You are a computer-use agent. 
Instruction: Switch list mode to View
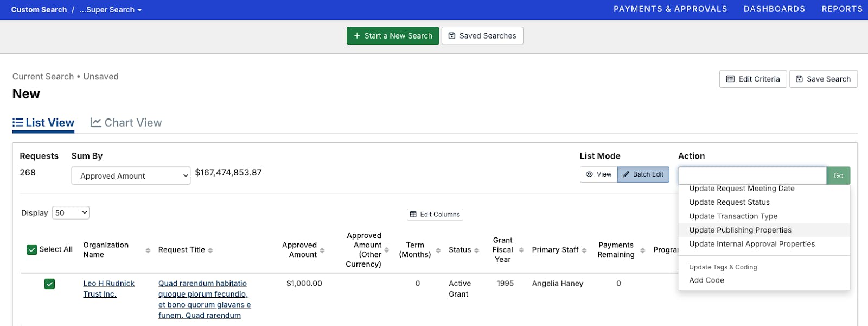tap(598, 174)
